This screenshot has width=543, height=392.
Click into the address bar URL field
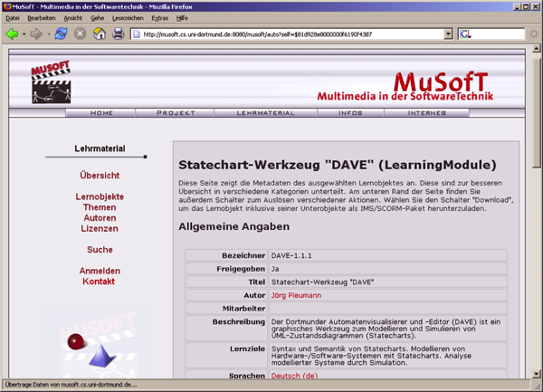(291, 34)
